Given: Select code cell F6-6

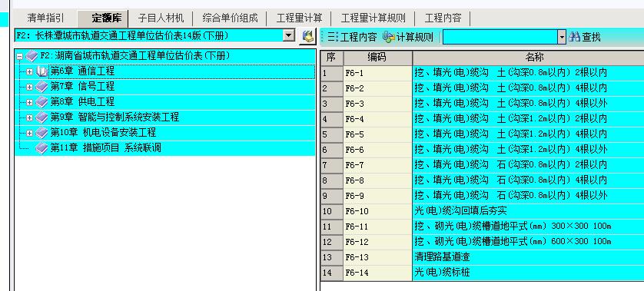Looking at the screenshot, I should [x=377, y=150].
